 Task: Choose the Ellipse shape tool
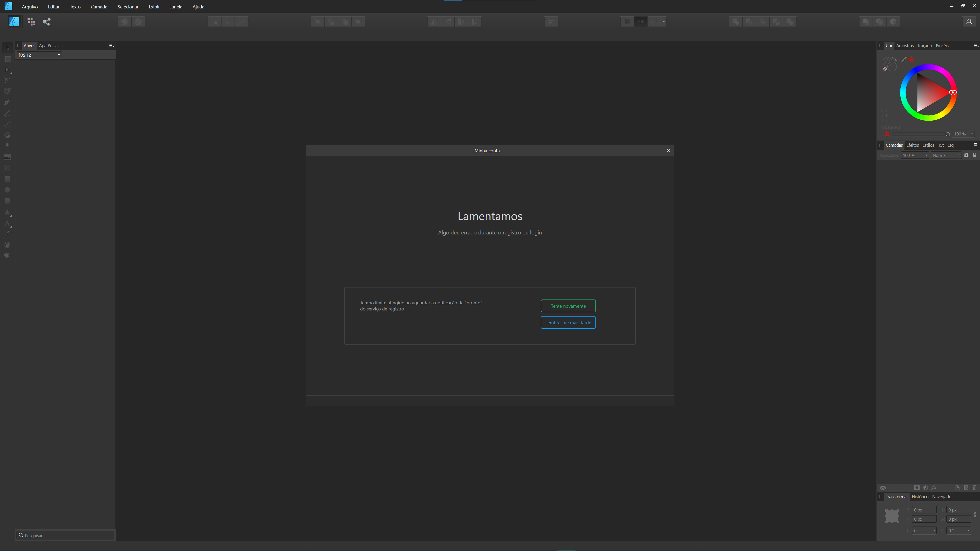click(x=7, y=190)
